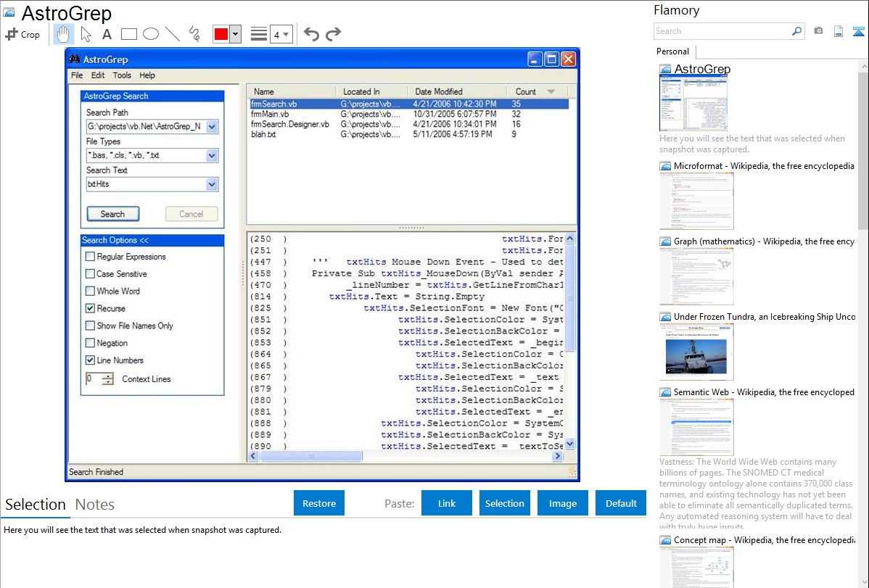The width and height of the screenshot is (869, 588).
Task: Expand the Search Path dropdown
Action: point(212,127)
